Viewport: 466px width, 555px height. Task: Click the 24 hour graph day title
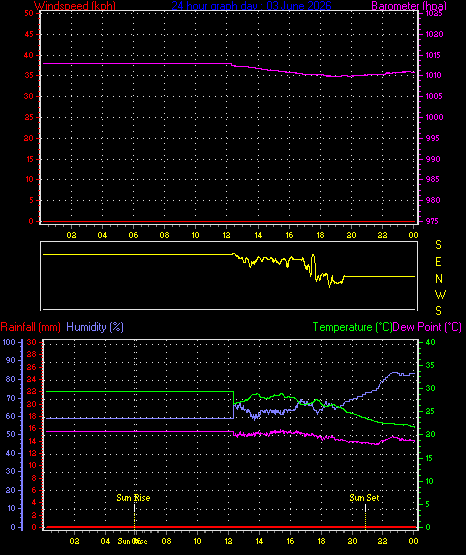pos(251,6)
